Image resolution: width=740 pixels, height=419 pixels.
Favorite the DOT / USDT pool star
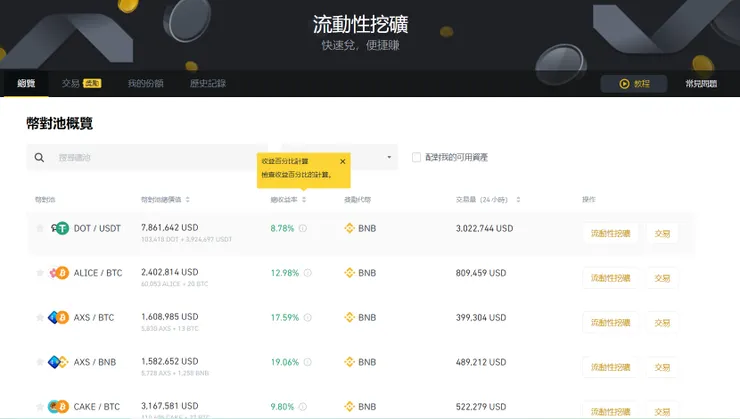click(40, 228)
